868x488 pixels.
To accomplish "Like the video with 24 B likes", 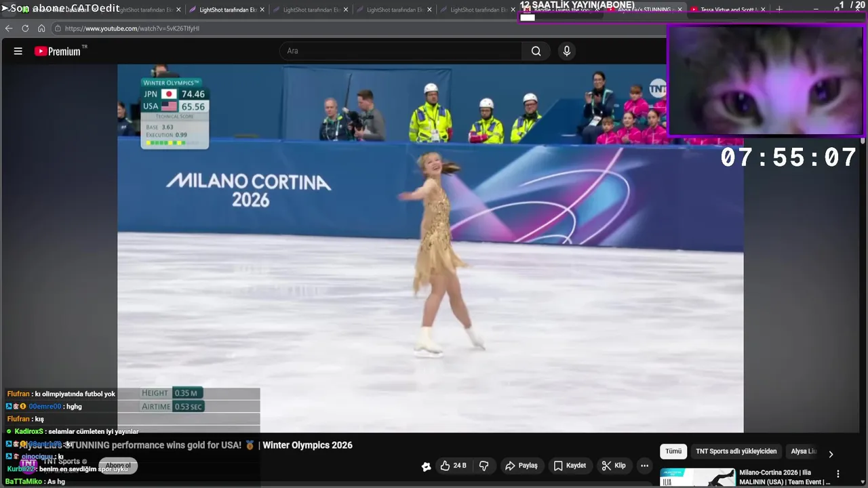I will coord(453,466).
